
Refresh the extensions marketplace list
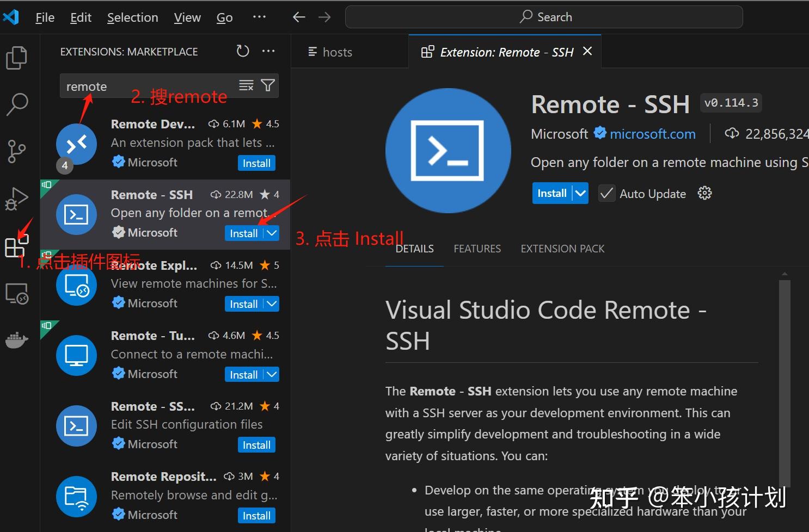click(242, 51)
